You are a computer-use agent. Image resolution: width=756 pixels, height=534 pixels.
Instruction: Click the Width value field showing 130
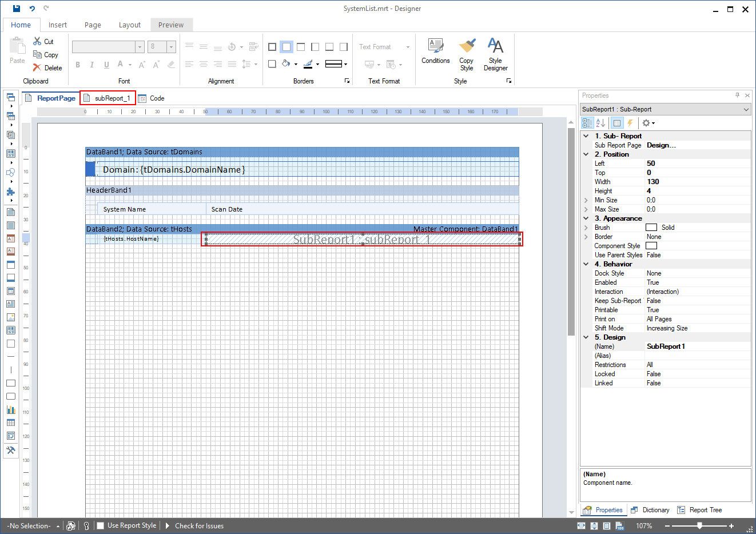[697, 182]
